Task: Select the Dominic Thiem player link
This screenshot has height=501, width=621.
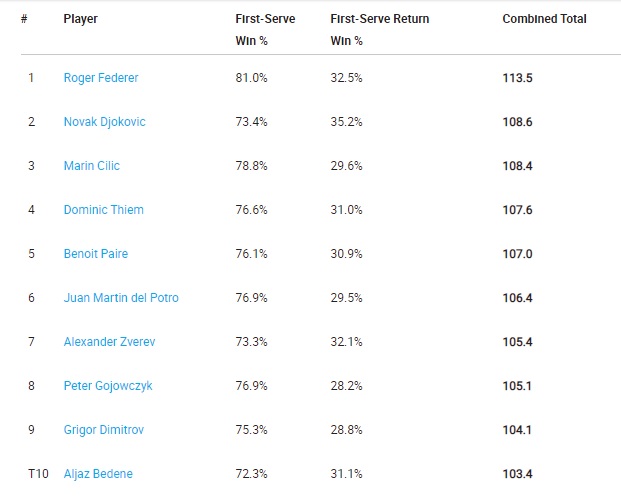Action: [104, 210]
